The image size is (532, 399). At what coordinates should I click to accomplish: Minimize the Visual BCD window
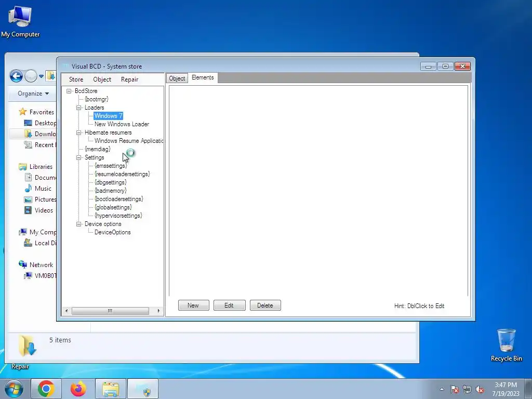pyautogui.click(x=428, y=66)
